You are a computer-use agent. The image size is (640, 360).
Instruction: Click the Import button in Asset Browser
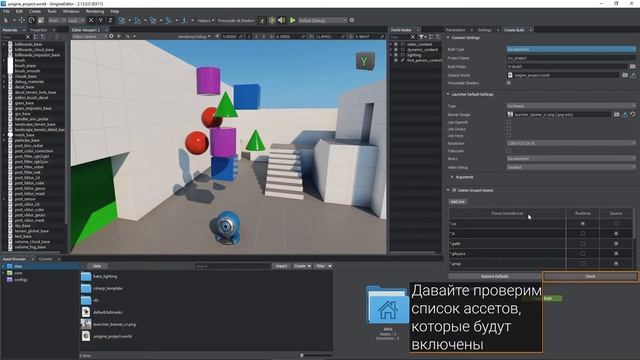click(281, 266)
